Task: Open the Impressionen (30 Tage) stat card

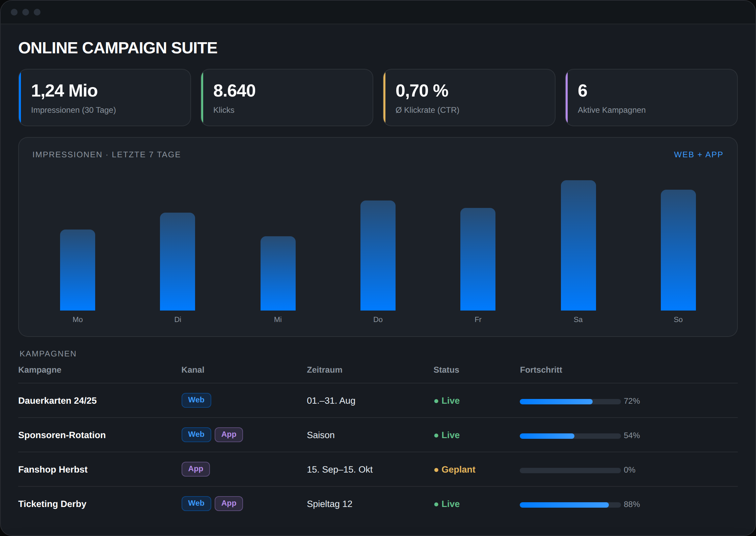Action: (105, 98)
